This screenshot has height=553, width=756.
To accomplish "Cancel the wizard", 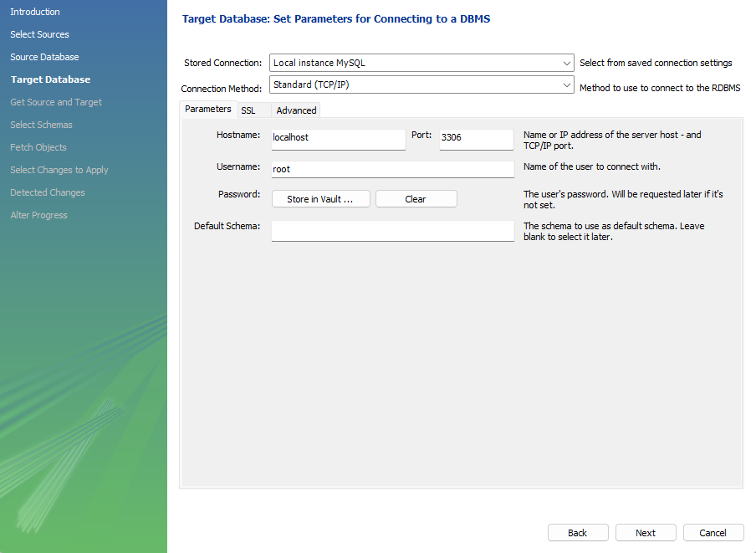I will tap(713, 533).
